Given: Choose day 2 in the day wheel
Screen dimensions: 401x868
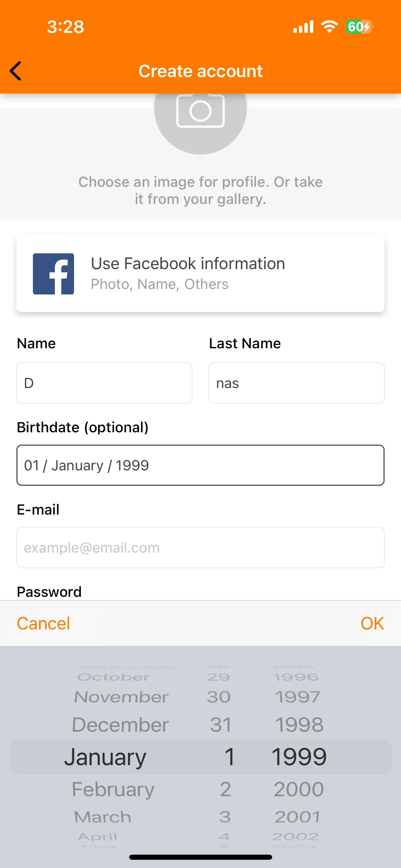Looking at the screenshot, I should click(x=226, y=789).
